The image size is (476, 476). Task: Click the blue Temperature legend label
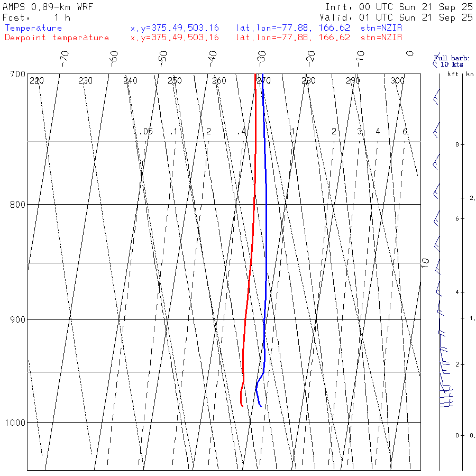33,28
